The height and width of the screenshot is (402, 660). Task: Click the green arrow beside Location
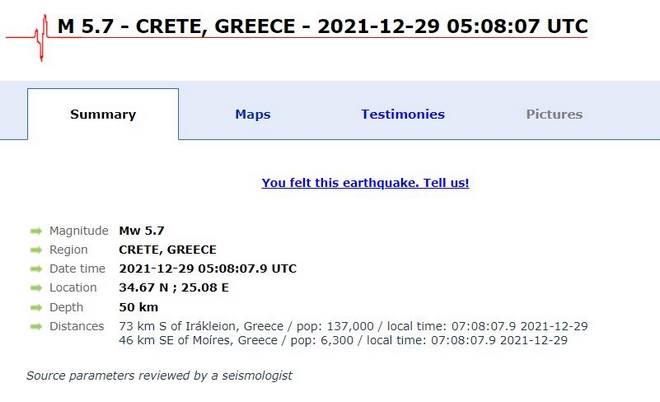point(37,288)
